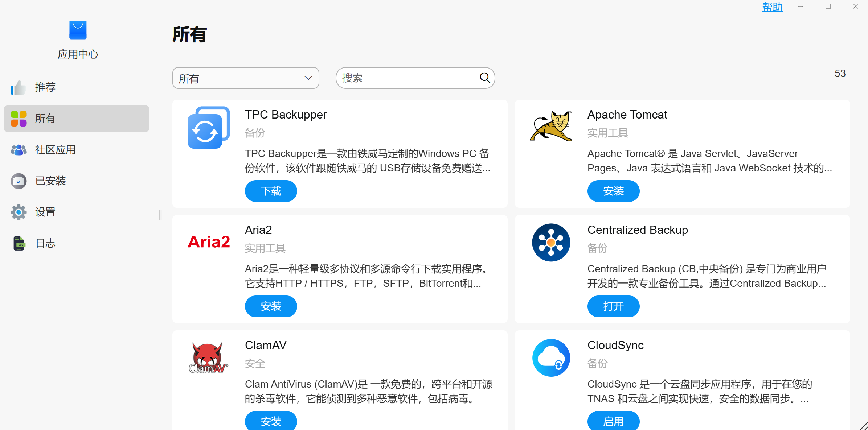Image resolution: width=868 pixels, height=430 pixels.
Task: Click the Apache Tomcat cat icon
Action: tap(551, 126)
